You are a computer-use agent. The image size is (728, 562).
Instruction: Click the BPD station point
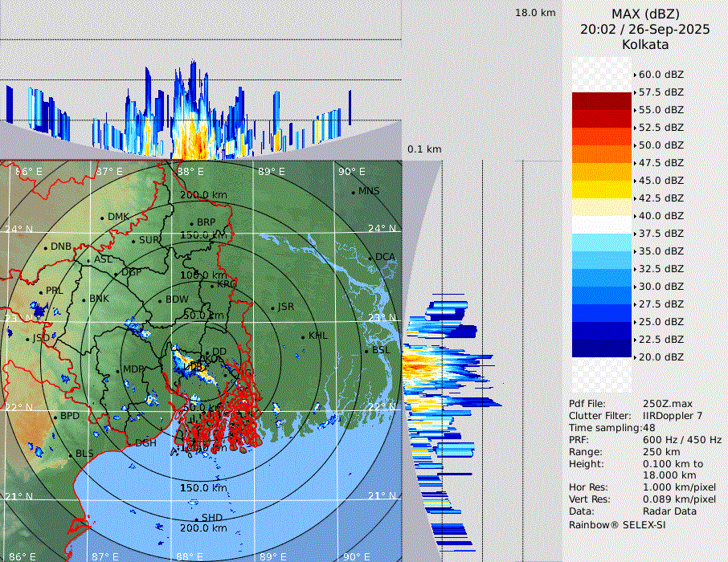click(55, 417)
